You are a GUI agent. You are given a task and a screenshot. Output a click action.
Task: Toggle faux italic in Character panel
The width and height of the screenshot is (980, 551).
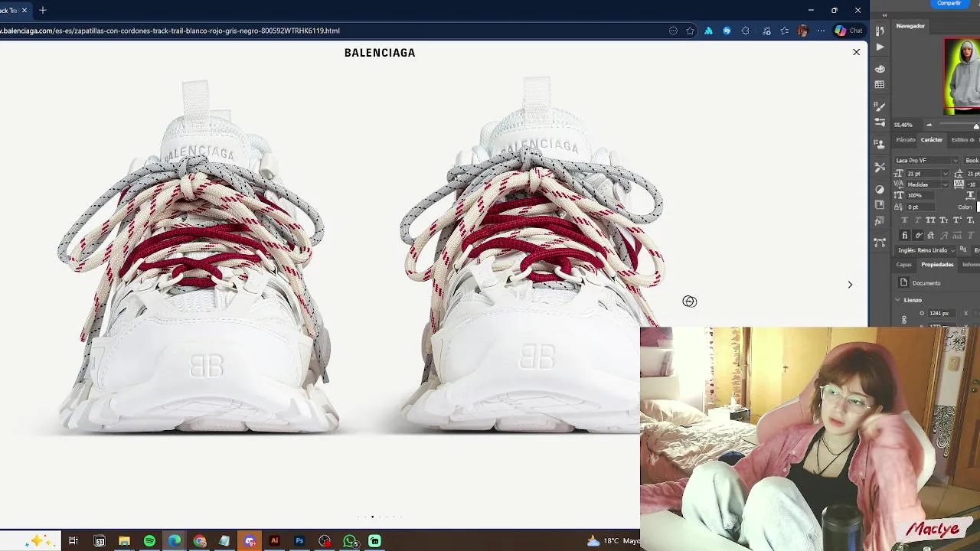coord(917,220)
